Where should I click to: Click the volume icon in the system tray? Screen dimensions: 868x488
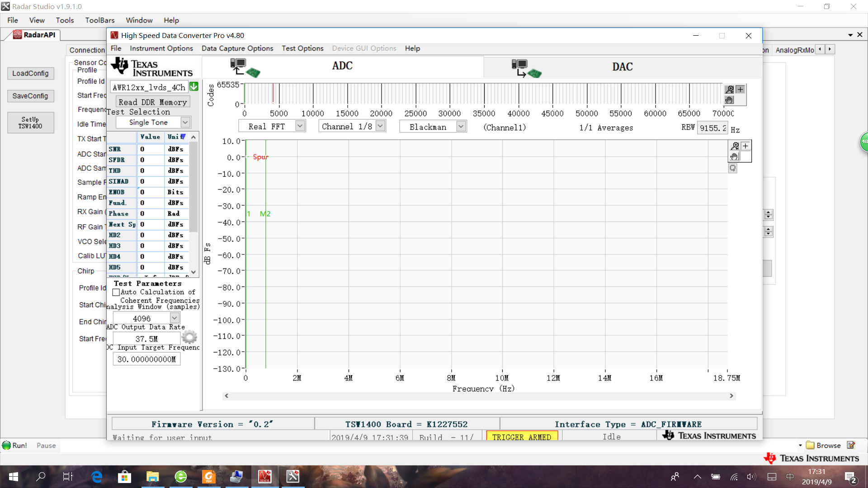click(751, 477)
